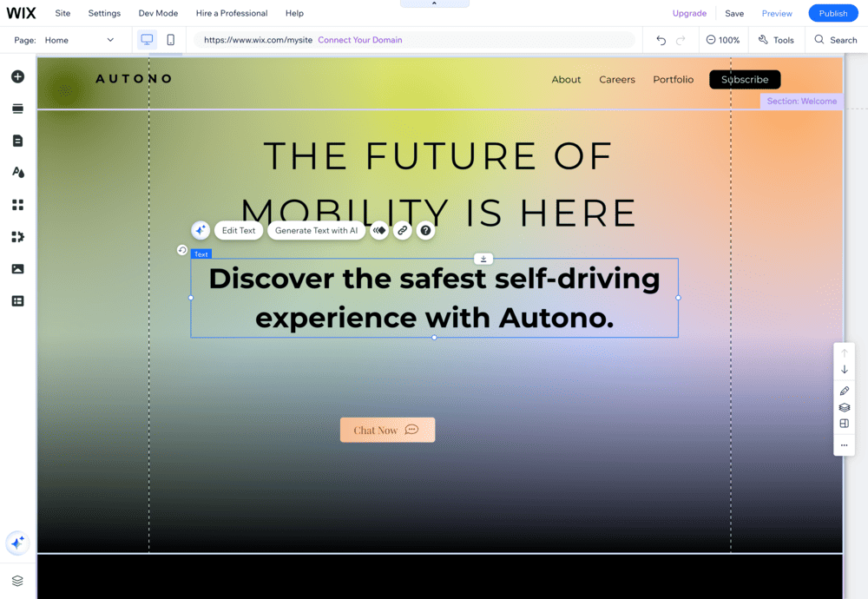Open the layers icon in the right toolbar
The image size is (868, 599).
point(844,406)
